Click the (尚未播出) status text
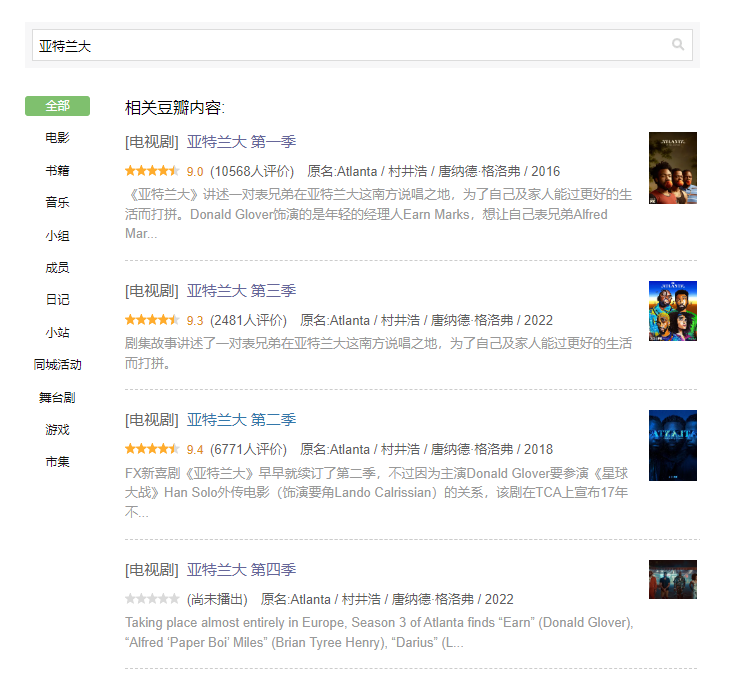The image size is (747, 682). click(217, 599)
